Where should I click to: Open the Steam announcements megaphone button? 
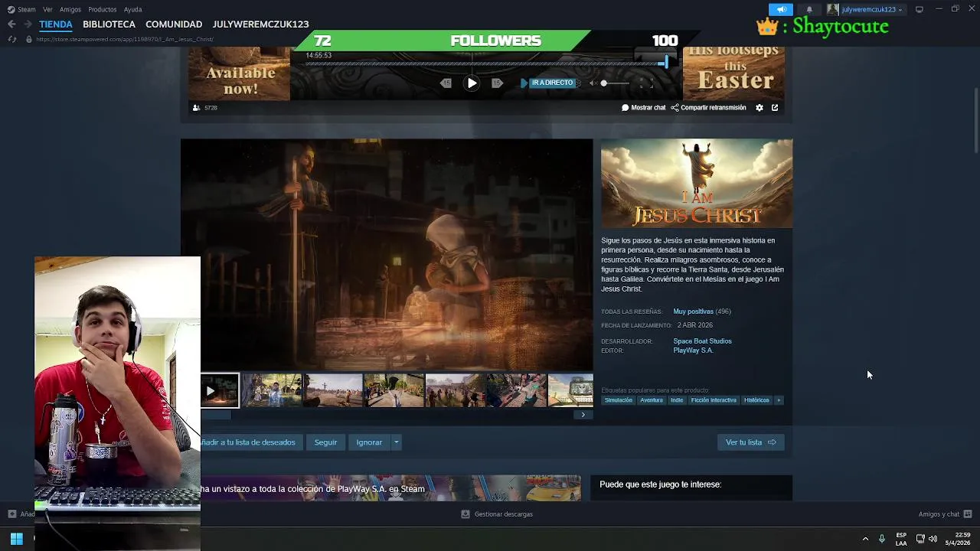tap(781, 9)
